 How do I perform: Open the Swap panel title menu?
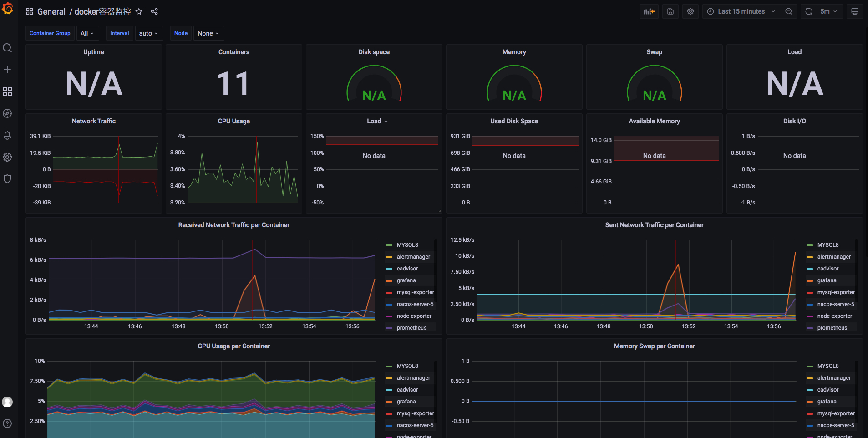coord(655,52)
